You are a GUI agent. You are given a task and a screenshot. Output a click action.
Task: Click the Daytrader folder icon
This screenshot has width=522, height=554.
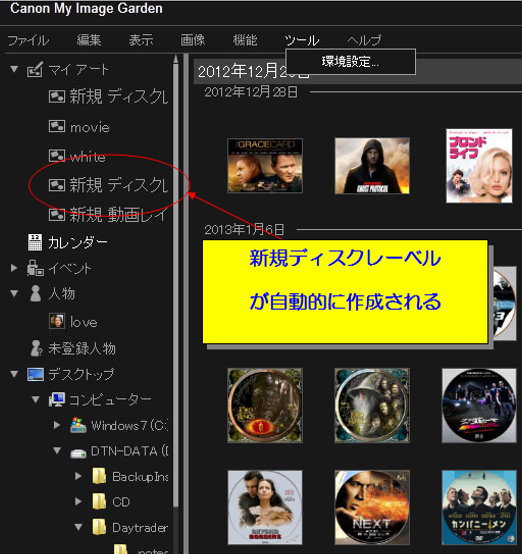coord(99,527)
